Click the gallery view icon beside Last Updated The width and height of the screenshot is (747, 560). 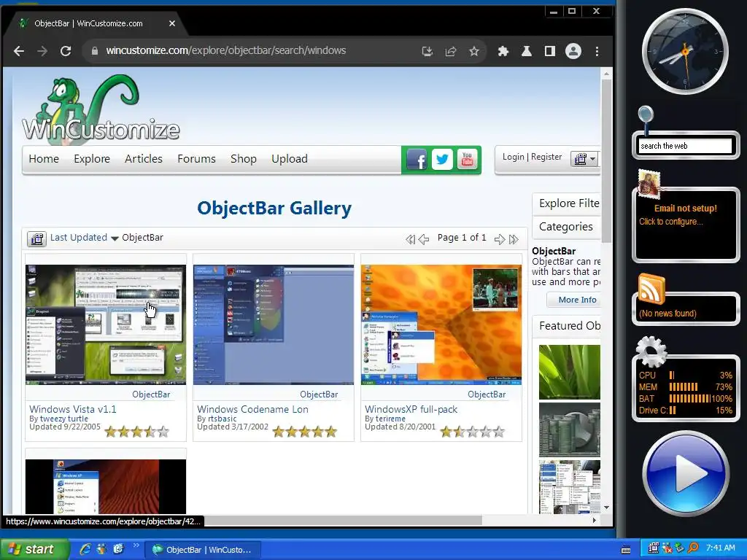36,238
